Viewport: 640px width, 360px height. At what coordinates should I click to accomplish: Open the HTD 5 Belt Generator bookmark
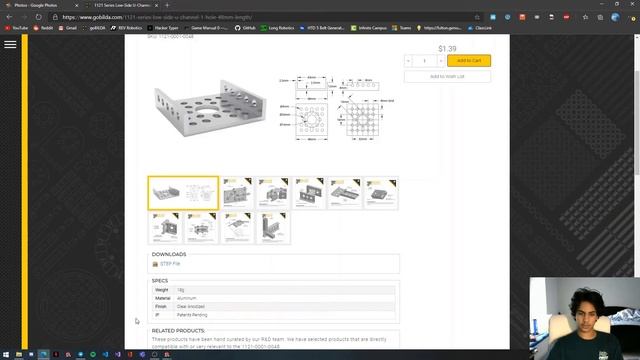322,28
